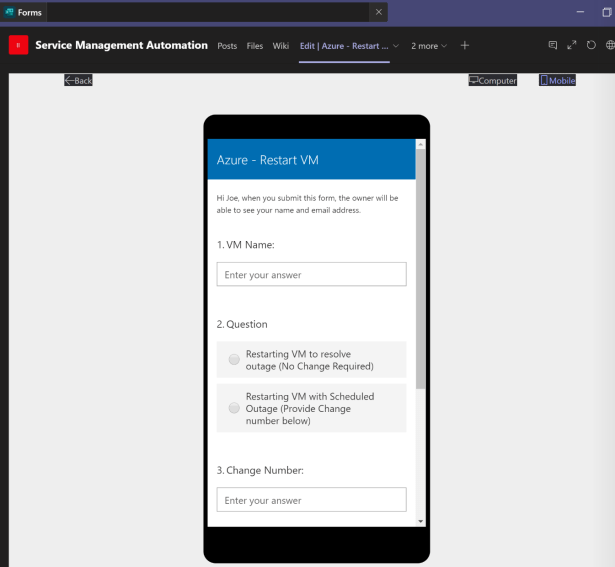This screenshot has width=615, height=567.
Task: Switch to the Wiki tab
Action: coord(281,46)
